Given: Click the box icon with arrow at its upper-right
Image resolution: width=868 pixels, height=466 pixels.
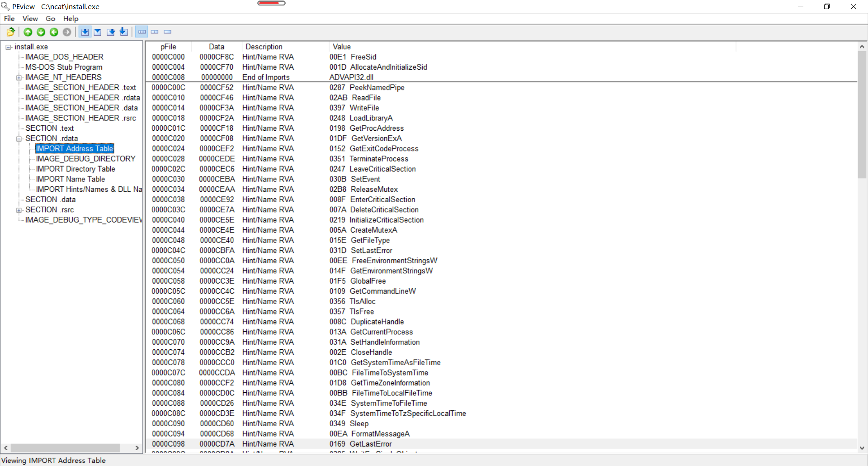Looking at the screenshot, I should pyautogui.click(x=111, y=32).
